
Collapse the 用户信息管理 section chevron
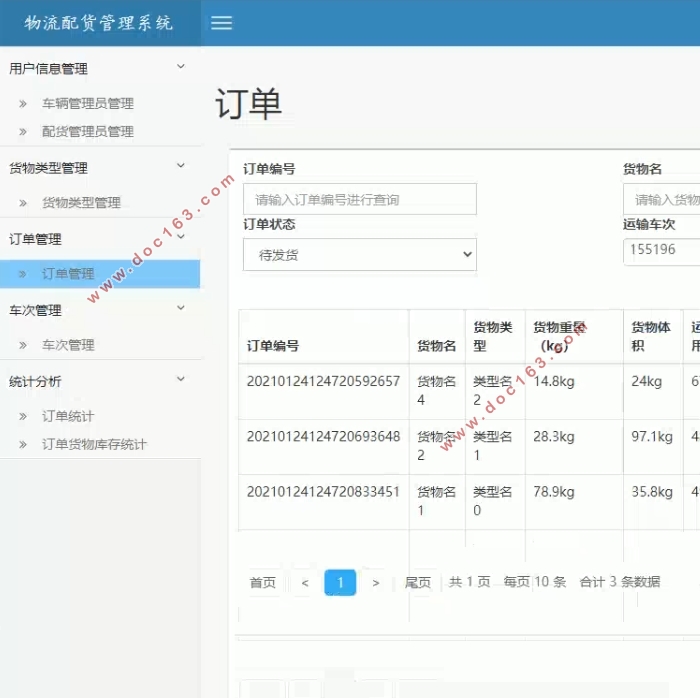[x=181, y=66]
